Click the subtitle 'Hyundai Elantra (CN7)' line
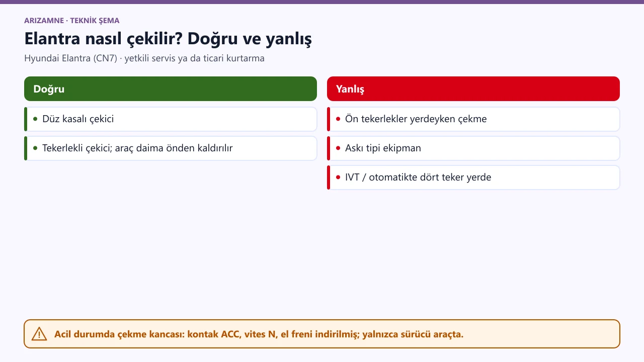The image size is (644, 362). [144, 58]
